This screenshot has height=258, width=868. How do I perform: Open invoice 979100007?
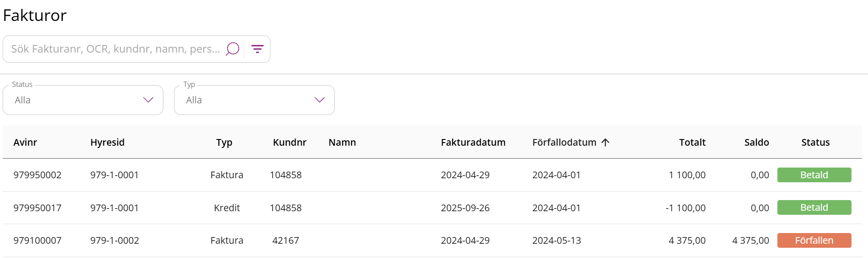tap(37, 241)
